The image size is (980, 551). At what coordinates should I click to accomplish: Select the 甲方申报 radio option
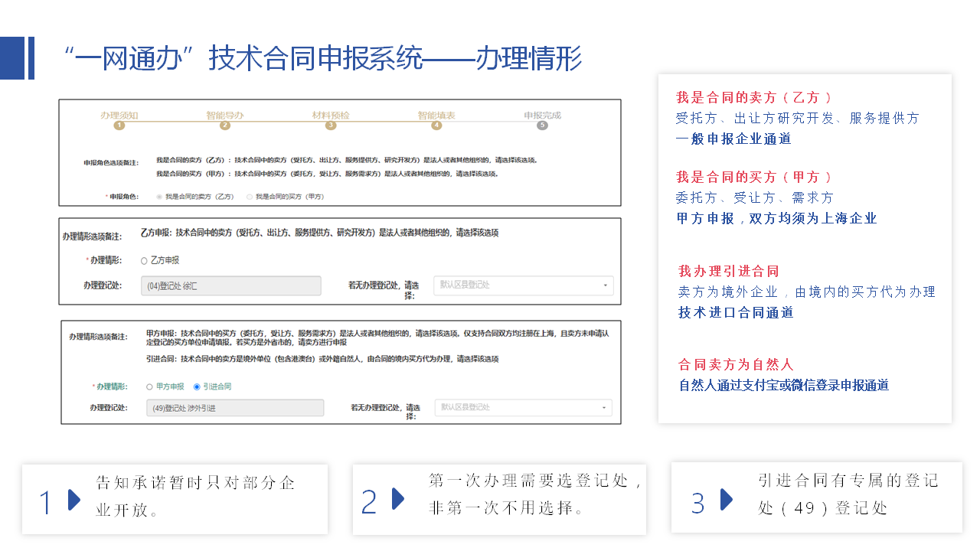tap(149, 387)
